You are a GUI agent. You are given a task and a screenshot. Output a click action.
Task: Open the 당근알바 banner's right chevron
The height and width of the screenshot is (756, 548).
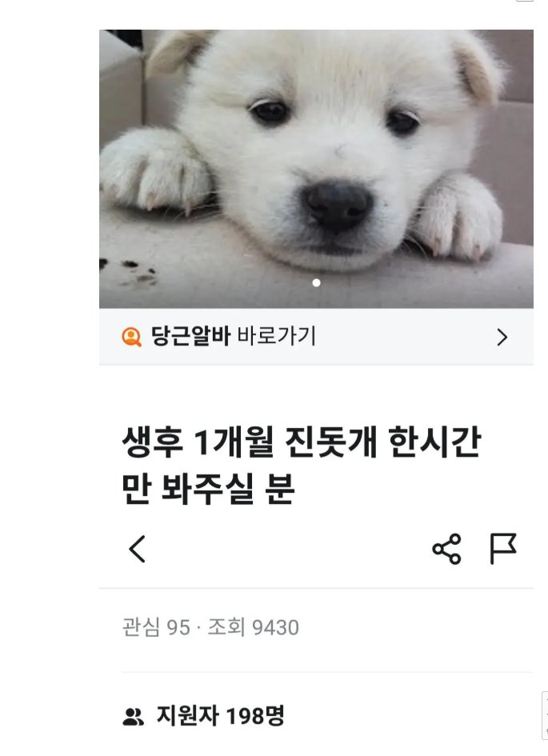(502, 337)
